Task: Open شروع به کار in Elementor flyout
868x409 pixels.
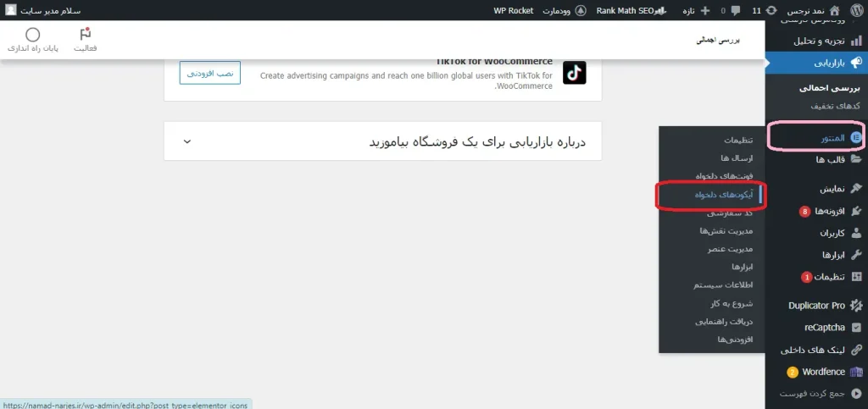Action: [x=732, y=303]
